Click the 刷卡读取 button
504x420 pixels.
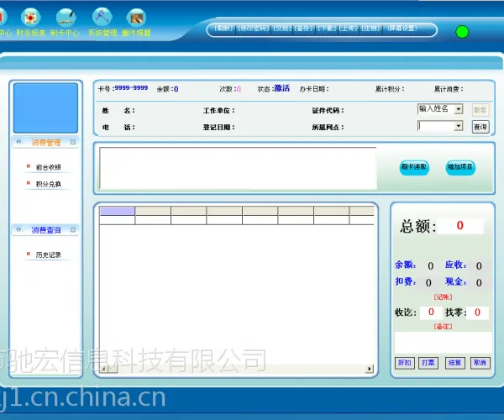pyautogui.click(x=414, y=167)
